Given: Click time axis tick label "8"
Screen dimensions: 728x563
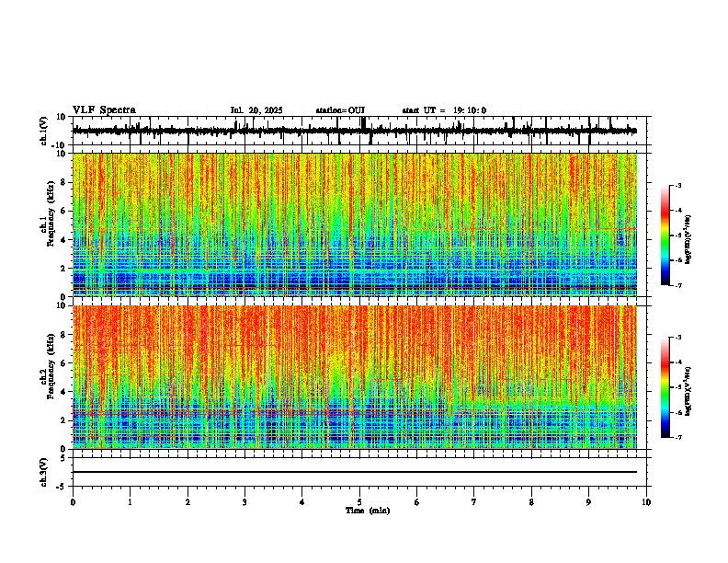Looking at the screenshot, I should pyautogui.click(x=531, y=502).
